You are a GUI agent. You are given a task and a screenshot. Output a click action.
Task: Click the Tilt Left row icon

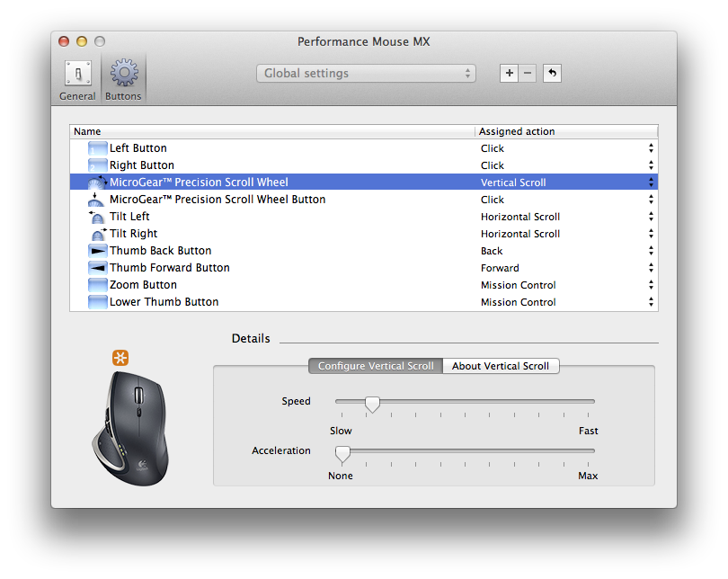(x=96, y=217)
